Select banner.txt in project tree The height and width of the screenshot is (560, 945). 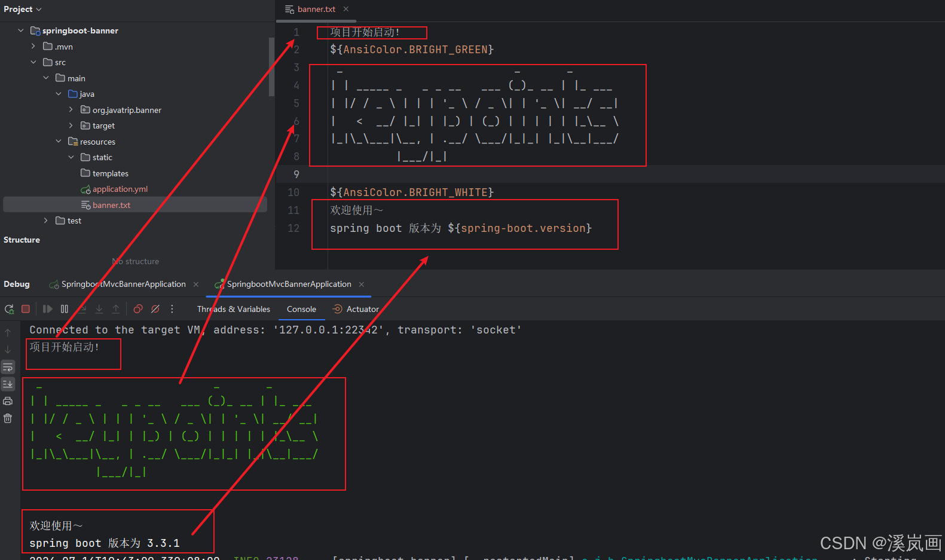point(135,205)
